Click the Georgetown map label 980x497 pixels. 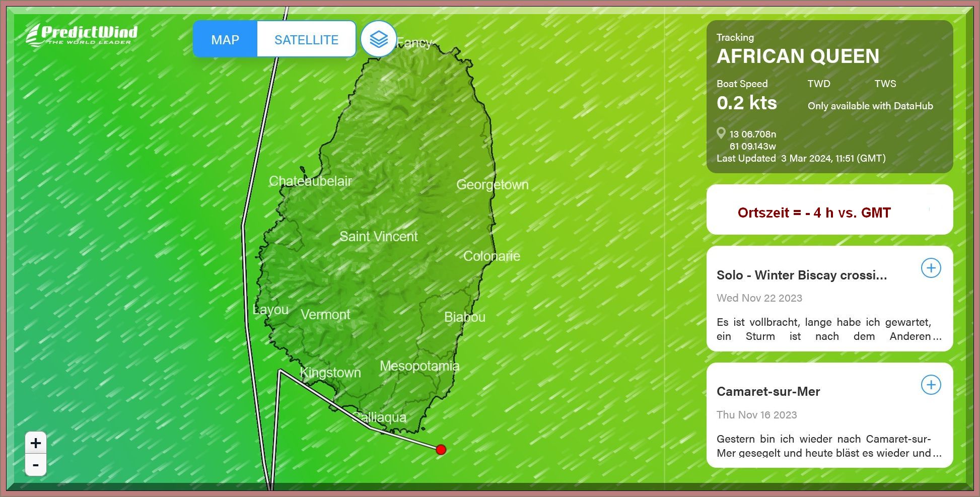click(492, 185)
